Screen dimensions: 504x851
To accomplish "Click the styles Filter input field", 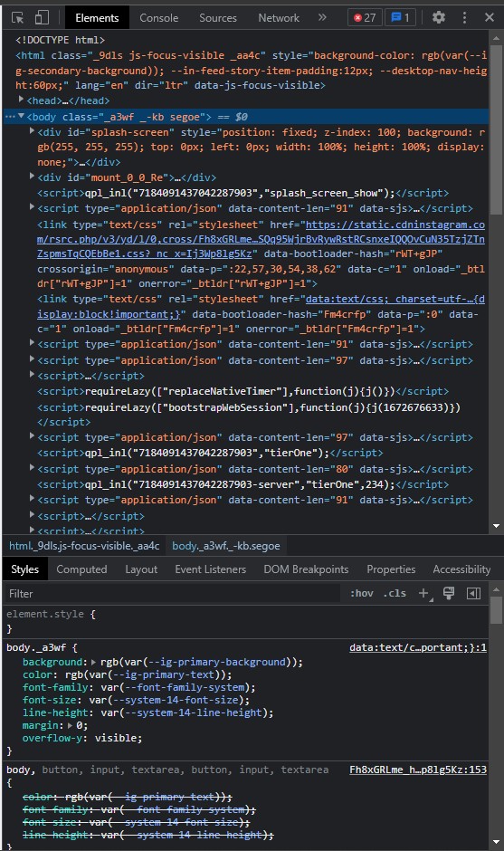I will (174, 594).
